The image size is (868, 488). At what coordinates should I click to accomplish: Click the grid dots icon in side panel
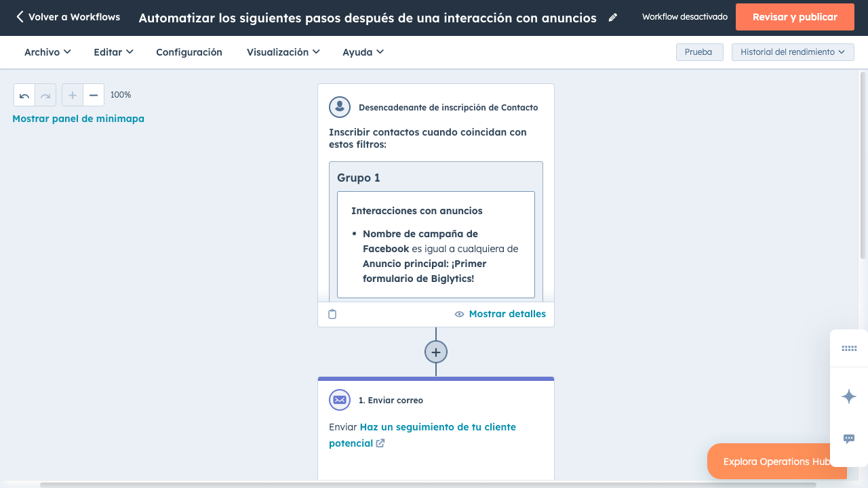click(x=848, y=348)
